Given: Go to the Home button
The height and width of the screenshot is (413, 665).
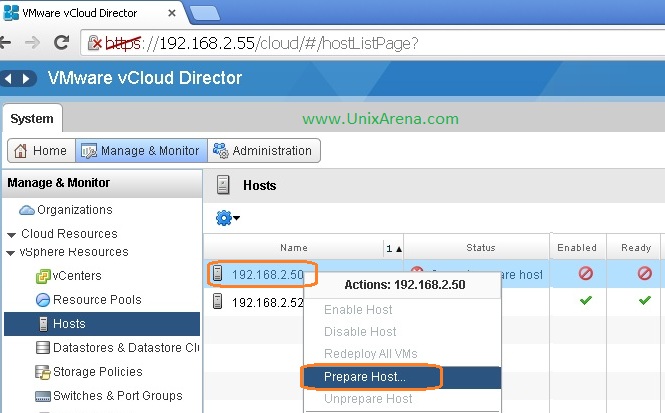Looking at the screenshot, I should 42,151.
